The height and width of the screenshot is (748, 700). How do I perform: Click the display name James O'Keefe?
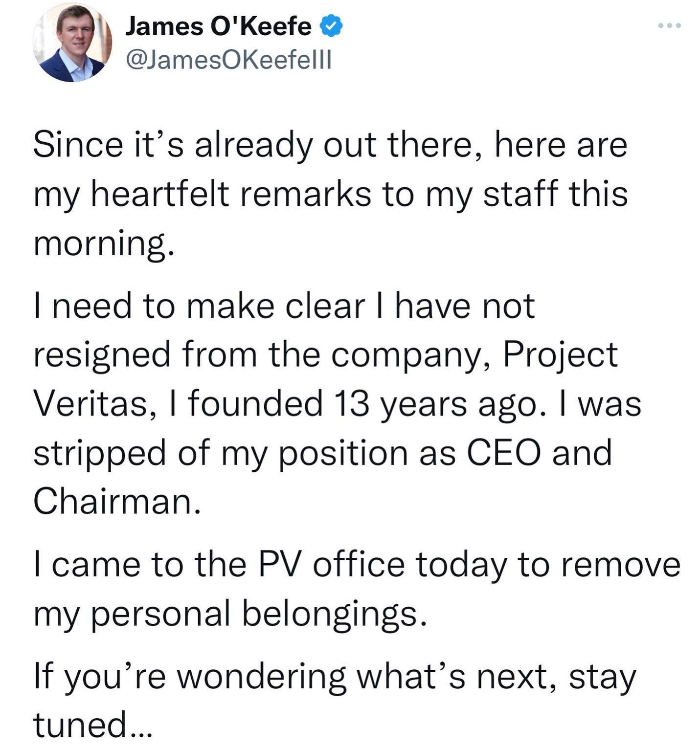pos(218,26)
